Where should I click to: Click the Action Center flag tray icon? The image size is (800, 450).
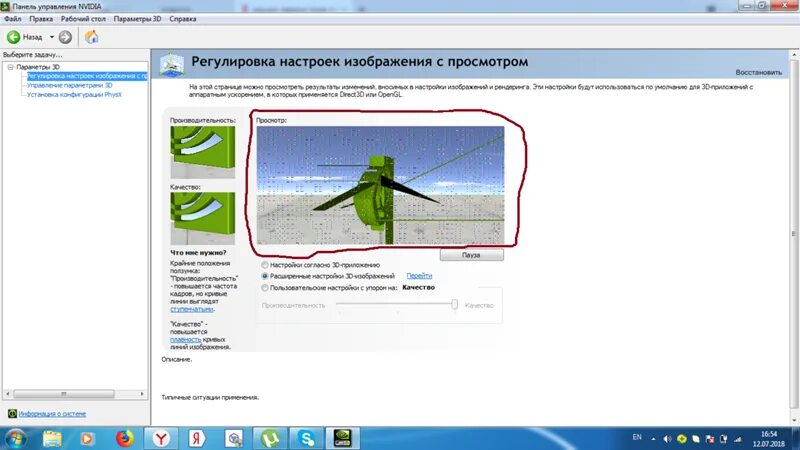(710, 439)
